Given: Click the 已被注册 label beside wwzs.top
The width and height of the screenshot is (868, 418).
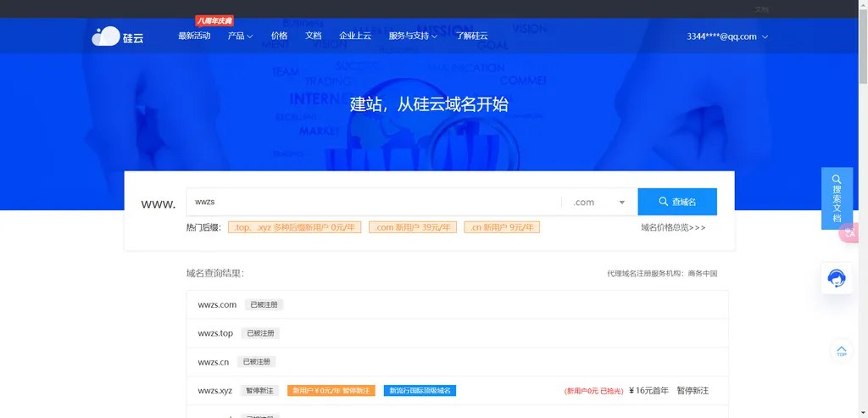Looking at the screenshot, I should (x=261, y=333).
